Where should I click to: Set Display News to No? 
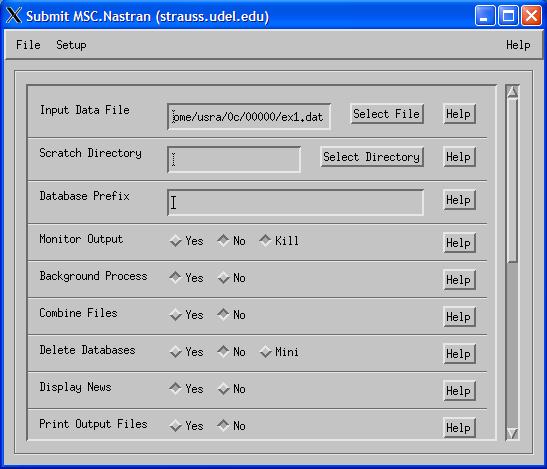pyautogui.click(x=231, y=389)
